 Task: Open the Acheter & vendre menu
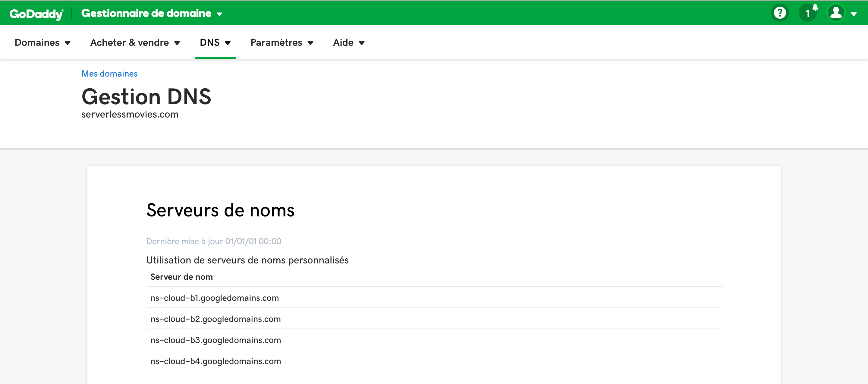[135, 42]
